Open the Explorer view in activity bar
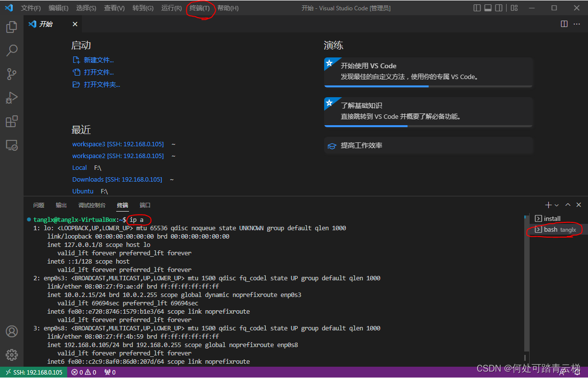 [12, 27]
